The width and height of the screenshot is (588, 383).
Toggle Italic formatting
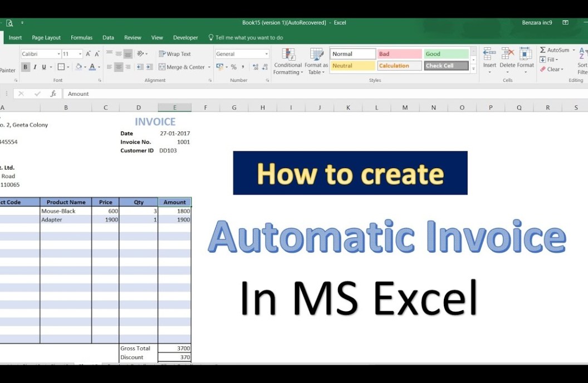[35, 67]
